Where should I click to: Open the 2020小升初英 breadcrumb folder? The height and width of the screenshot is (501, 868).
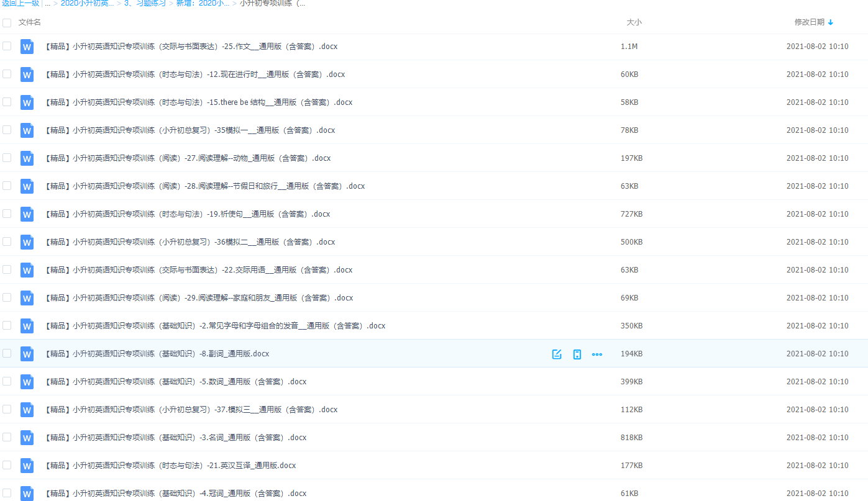point(86,3)
